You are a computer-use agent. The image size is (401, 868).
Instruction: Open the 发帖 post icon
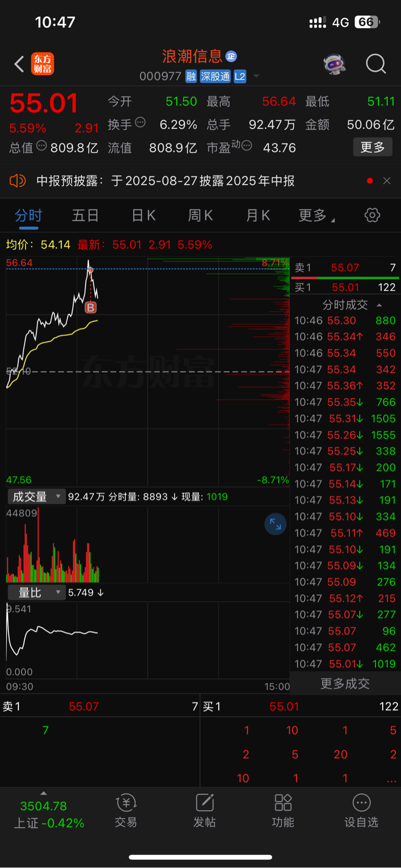click(205, 811)
